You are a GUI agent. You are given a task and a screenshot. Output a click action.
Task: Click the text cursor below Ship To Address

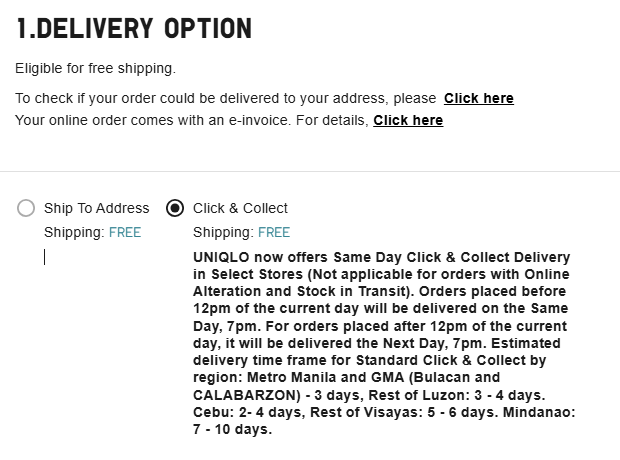[44, 257]
